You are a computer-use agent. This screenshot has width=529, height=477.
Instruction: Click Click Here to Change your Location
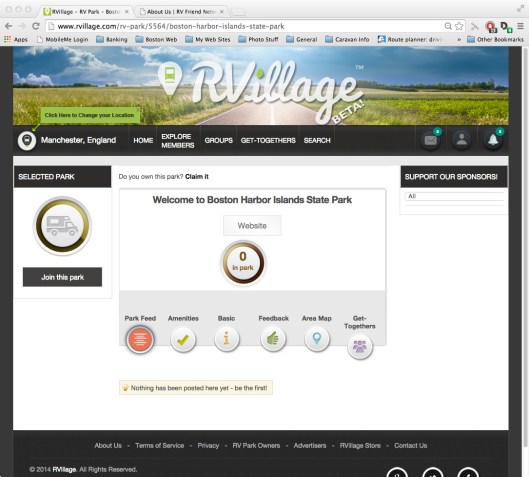(x=90, y=115)
